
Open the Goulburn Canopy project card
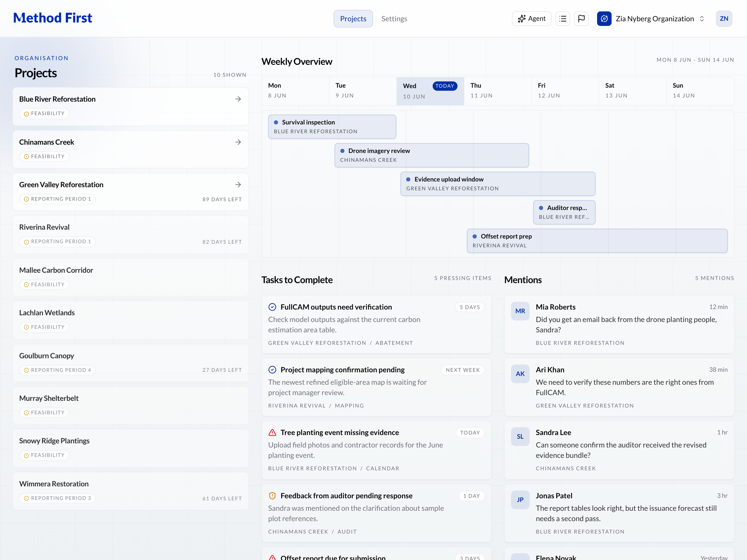click(x=131, y=363)
